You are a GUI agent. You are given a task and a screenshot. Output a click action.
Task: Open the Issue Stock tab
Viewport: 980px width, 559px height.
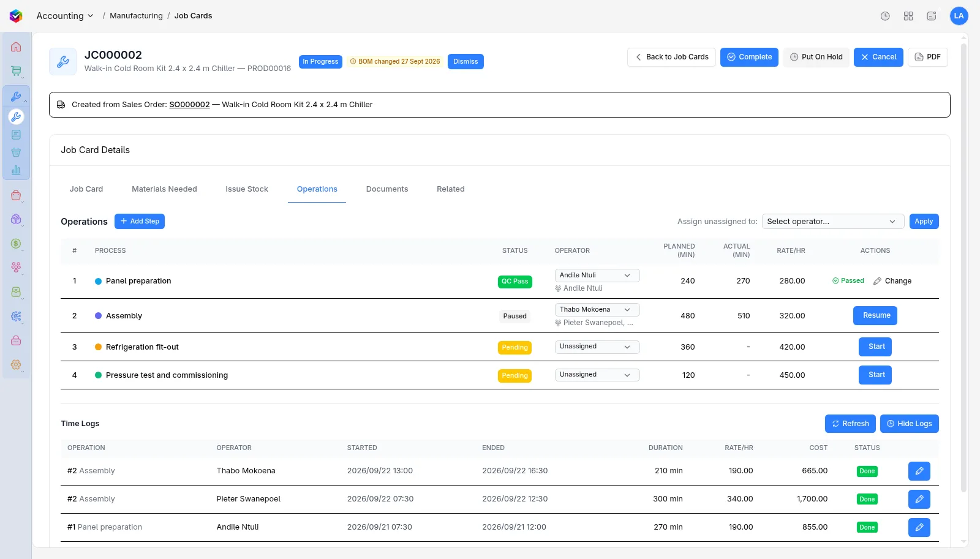247,189
